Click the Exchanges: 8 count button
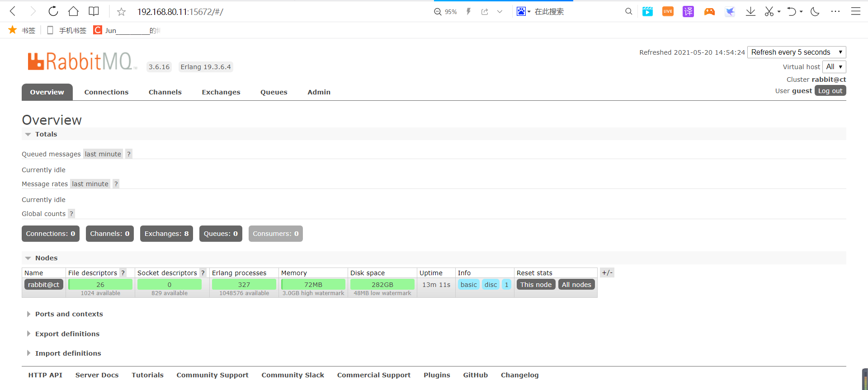Screen dimensions: 868x390 pyautogui.click(x=167, y=234)
